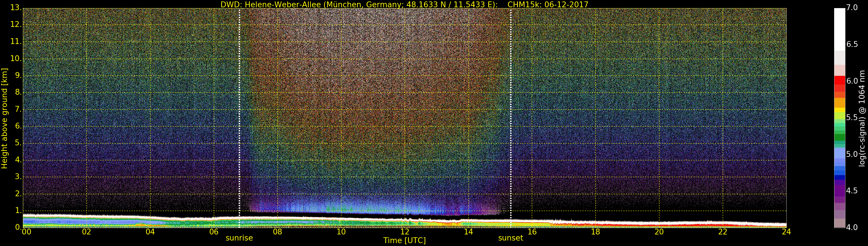Viewport: 868px width, 246px height.
Task: Click the 13. tick on the height axis
Action: pyautogui.click(x=16, y=8)
